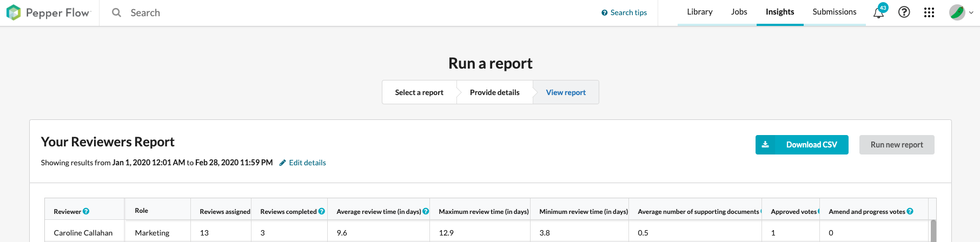Image resolution: width=980 pixels, height=242 pixels.
Task: Go to the Library tab
Action: (700, 12)
